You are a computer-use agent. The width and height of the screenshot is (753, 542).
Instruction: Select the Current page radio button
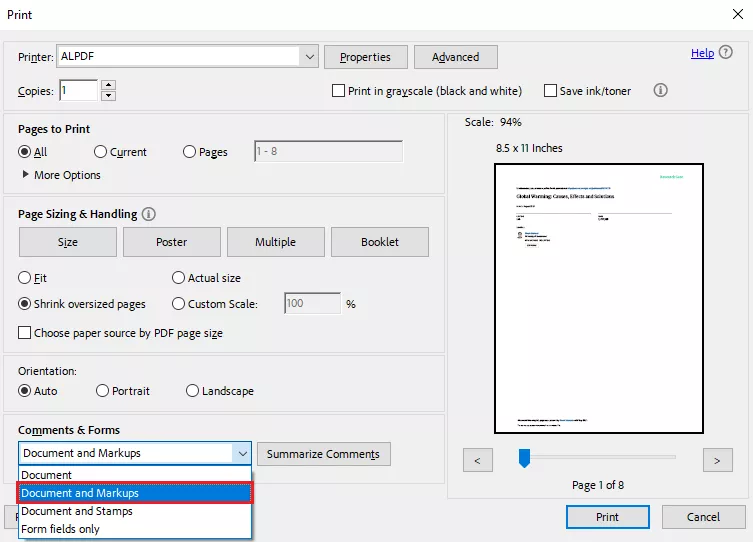point(100,152)
